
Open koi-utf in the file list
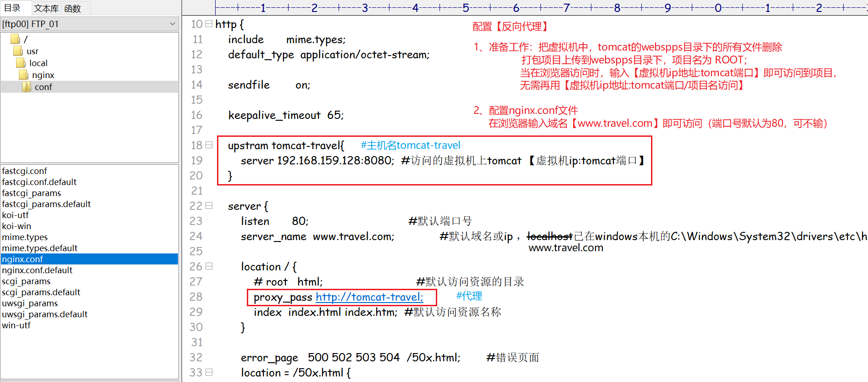coord(15,215)
